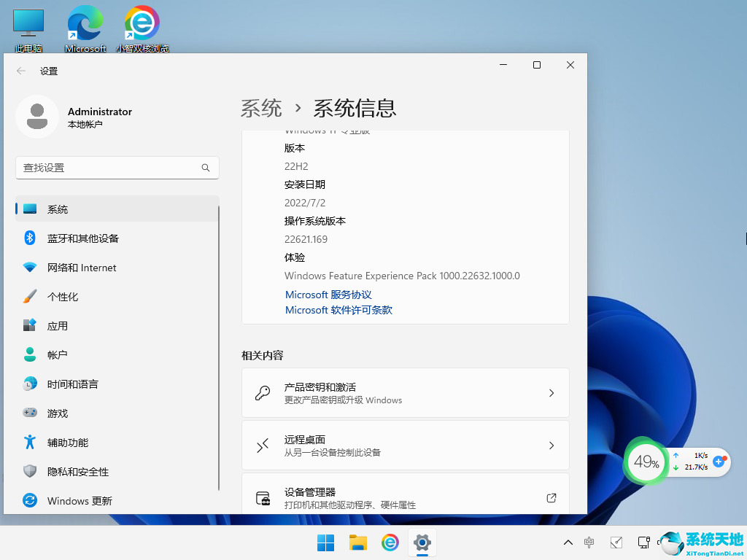Expand 产品密钥和激活 chevron
The image size is (747, 560).
(551, 393)
